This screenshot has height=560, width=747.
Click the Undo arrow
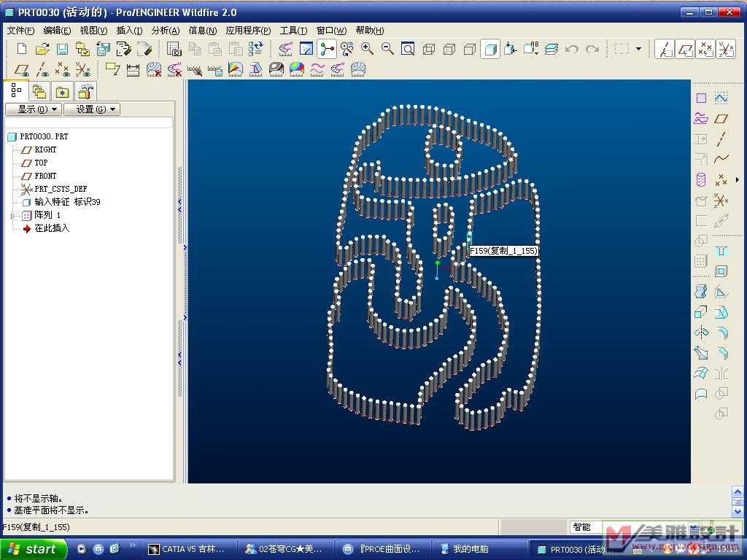point(572,49)
